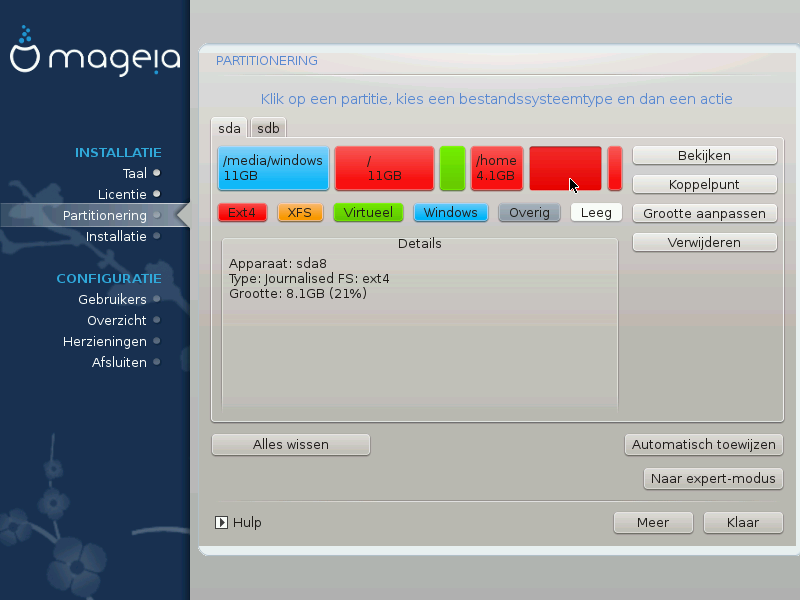800x600 pixels.
Task: Click the green virtual swap partition
Action: (452, 168)
